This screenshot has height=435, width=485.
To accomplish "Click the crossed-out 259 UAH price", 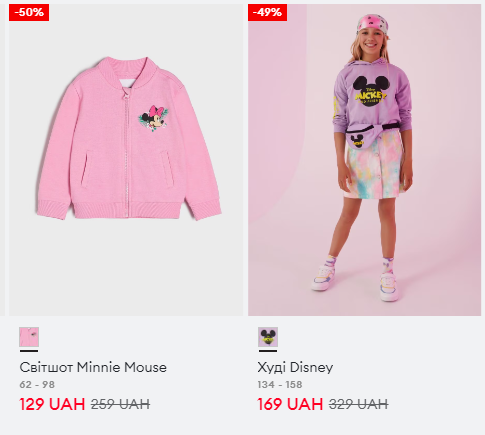I will [120, 404].
